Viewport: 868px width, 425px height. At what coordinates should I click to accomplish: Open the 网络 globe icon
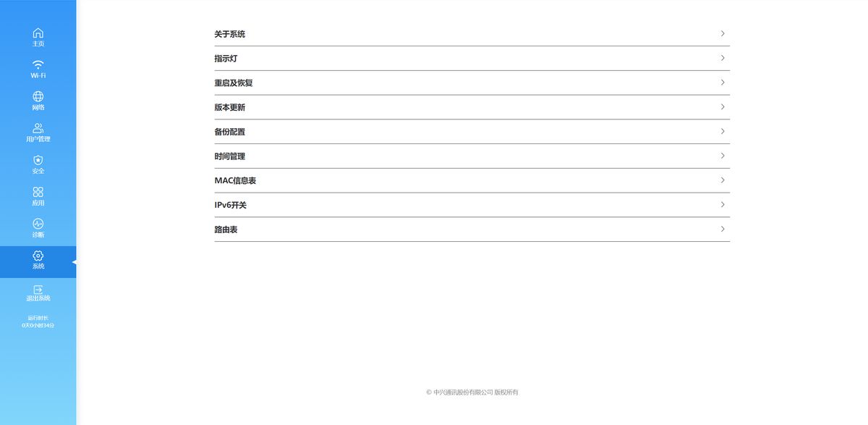[x=38, y=96]
